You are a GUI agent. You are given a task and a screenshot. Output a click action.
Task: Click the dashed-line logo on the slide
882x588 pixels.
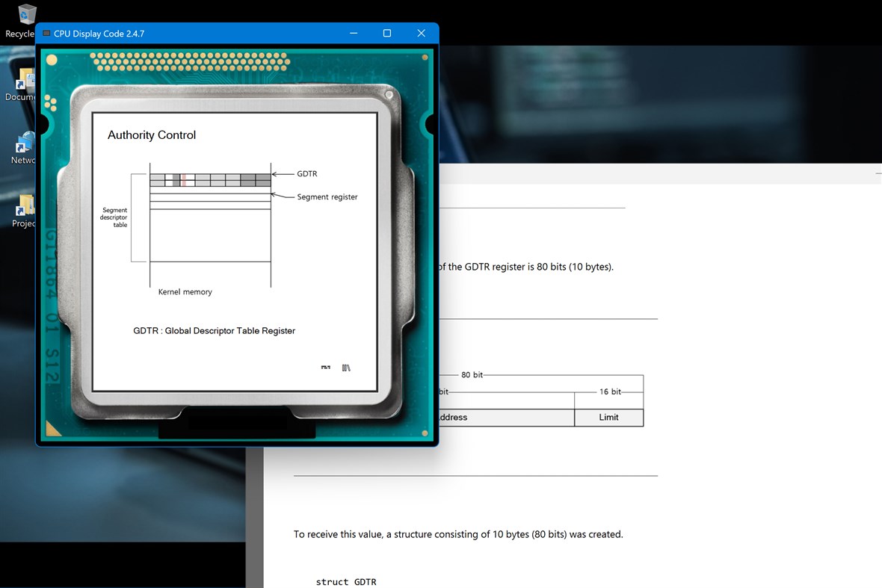(x=325, y=367)
